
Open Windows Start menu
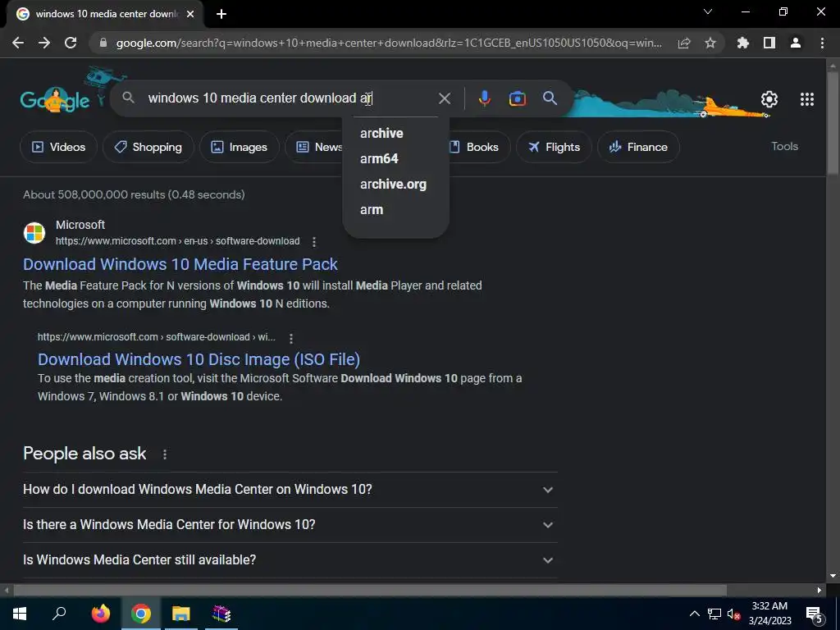point(20,614)
